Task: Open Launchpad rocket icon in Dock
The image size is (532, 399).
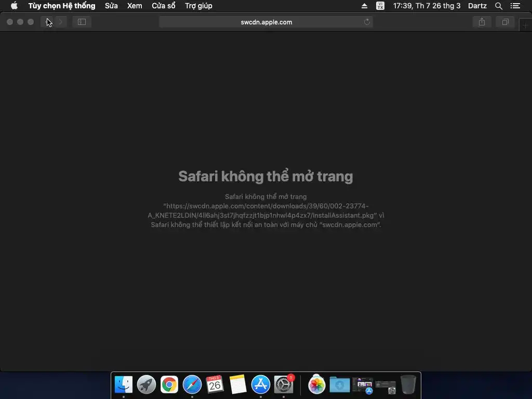Action: click(146, 385)
